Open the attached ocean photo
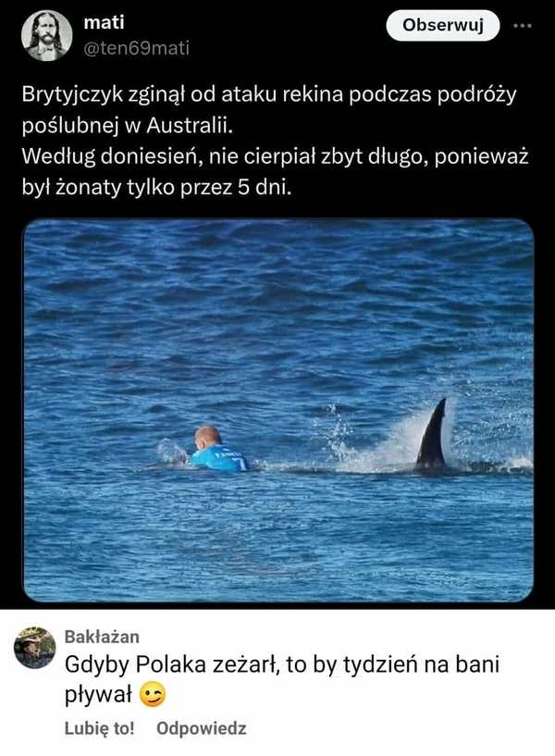 tap(278, 411)
